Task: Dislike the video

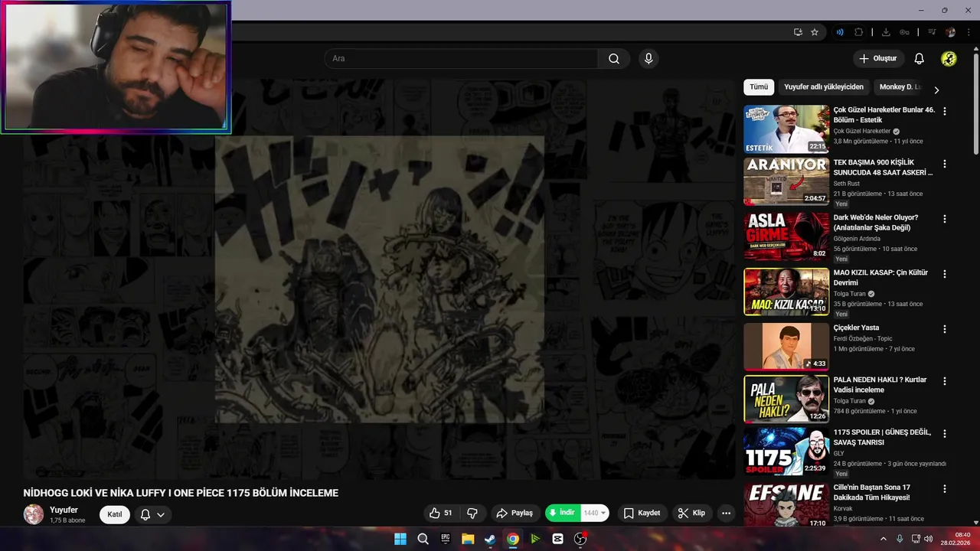Action: coord(472,513)
